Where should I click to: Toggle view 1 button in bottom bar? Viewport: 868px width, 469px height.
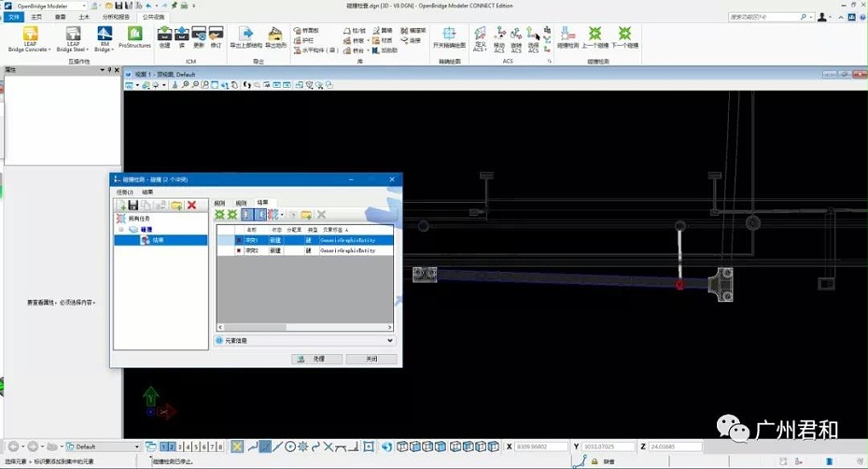164,447
